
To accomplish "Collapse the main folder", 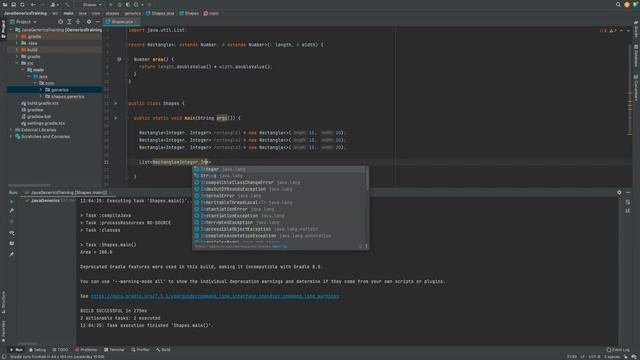I will tap(23, 70).
